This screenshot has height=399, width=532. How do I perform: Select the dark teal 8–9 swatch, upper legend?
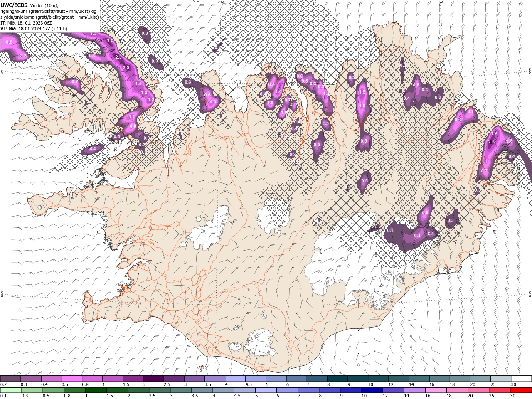337,379
